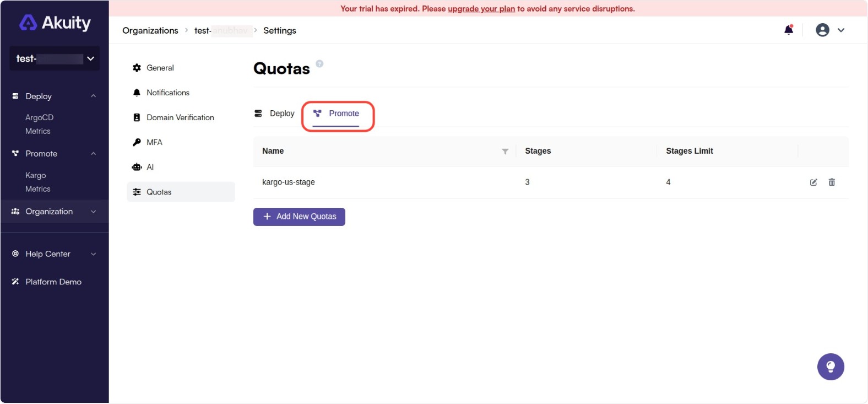Switch to the Deploy quotas tab
The height and width of the screenshot is (404, 868).
[x=275, y=114]
